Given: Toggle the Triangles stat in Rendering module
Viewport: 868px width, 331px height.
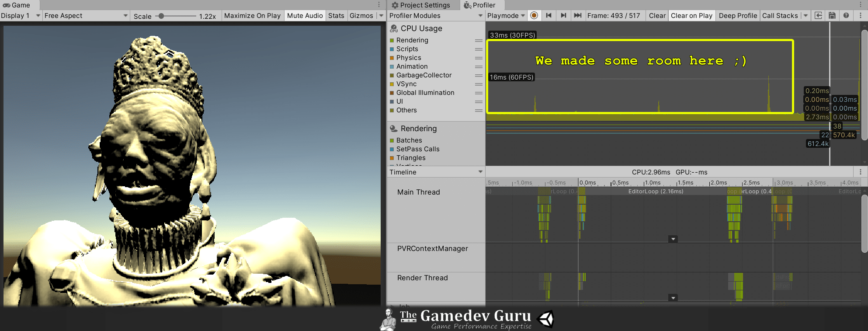Looking at the screenshot, I should click(x=392, y=158).
